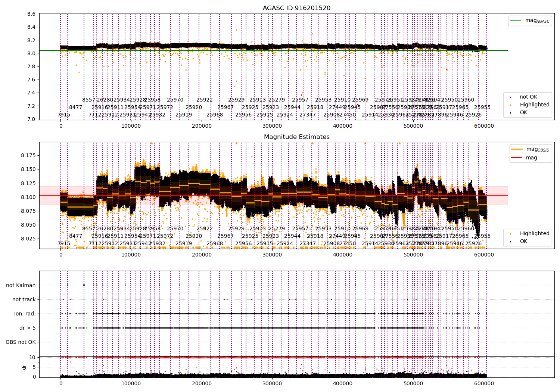This screenshot has width=560, height=392.
Task: Click obsid label 25970 in the middle plot
Action: point(175,228)
